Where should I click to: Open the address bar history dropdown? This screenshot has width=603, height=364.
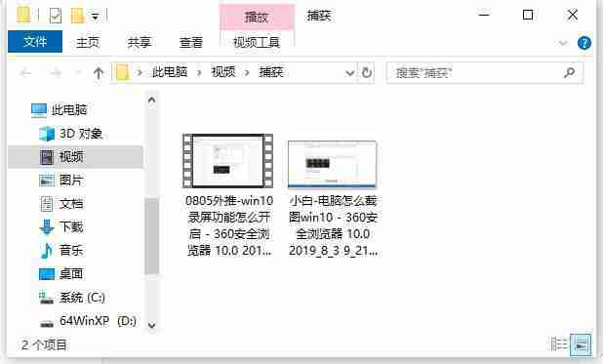[x=349, y=72]
